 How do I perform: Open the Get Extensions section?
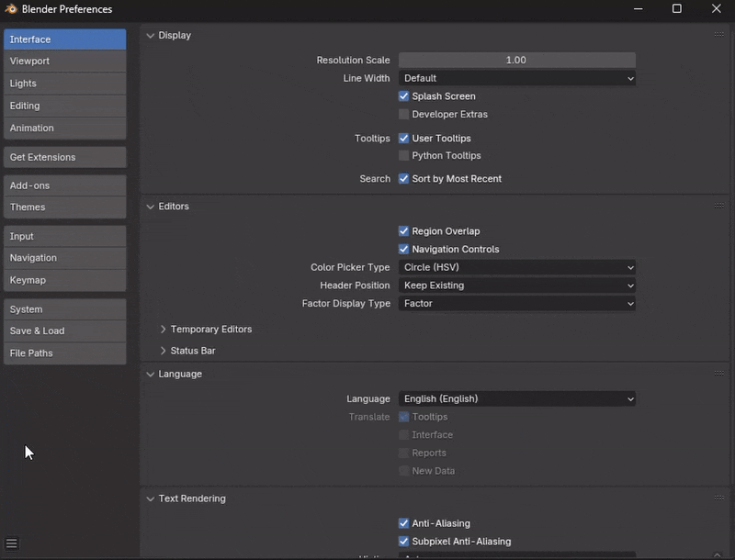(64, 157)
